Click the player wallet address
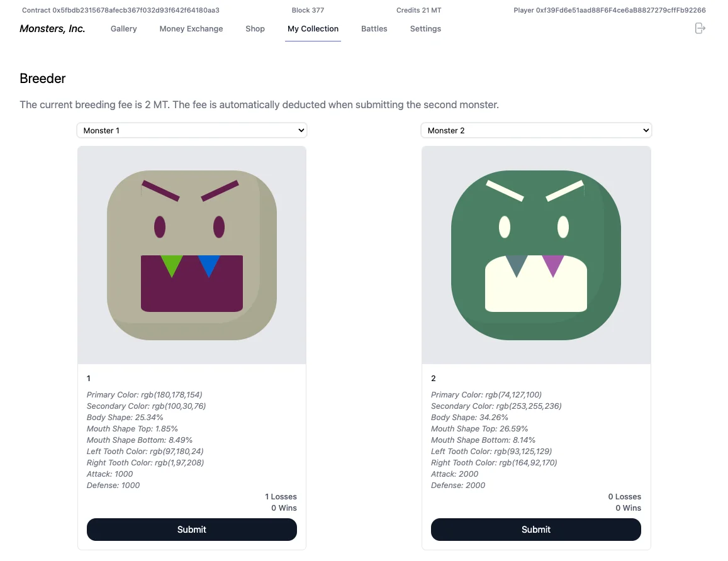Image resolution: width=728 pixels, height=561 pixels. [x=609, y=11]
